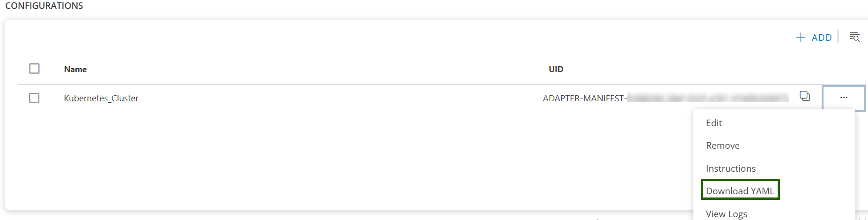868x220 pixels.
Task: Select View Logs menu entry
Action: [726, 214]
